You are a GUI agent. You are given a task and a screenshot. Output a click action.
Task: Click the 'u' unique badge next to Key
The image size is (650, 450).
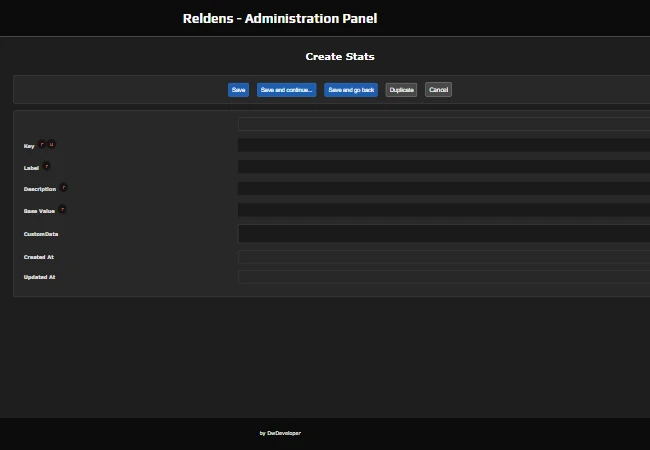pos(51,144)
